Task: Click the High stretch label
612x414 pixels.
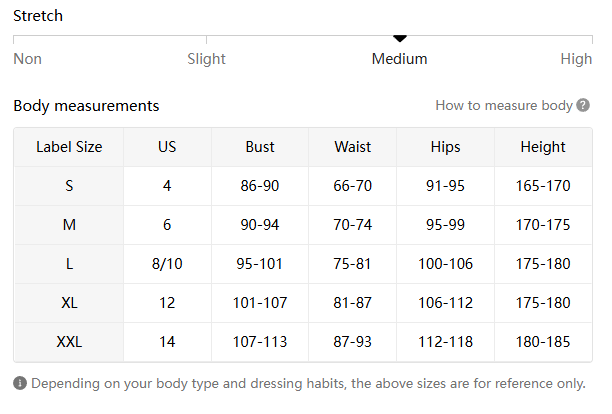Action: [x=576, y=59]
